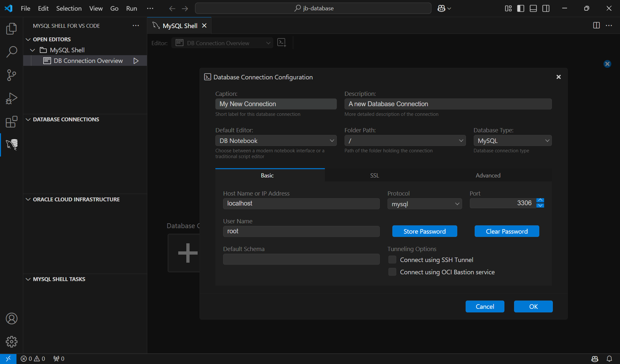Click the new shell console icon
The width and height of the screenshot is (620, 364).
point(282,43)
